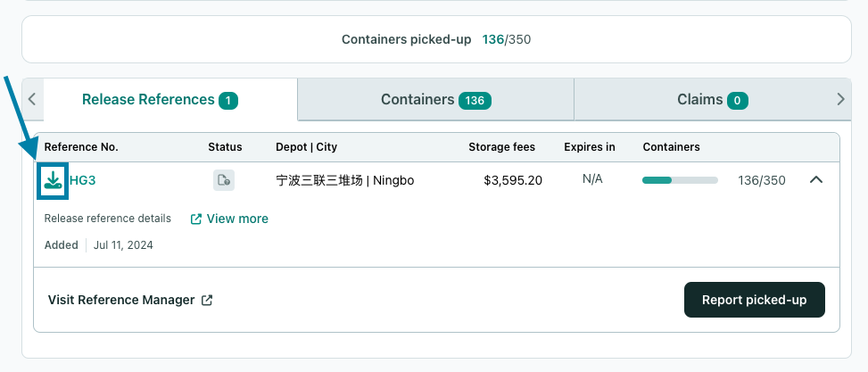The height and width of the screenshot is (372, 868).
Task: Click the HG3 row status document icon
Action: (224, 180)
